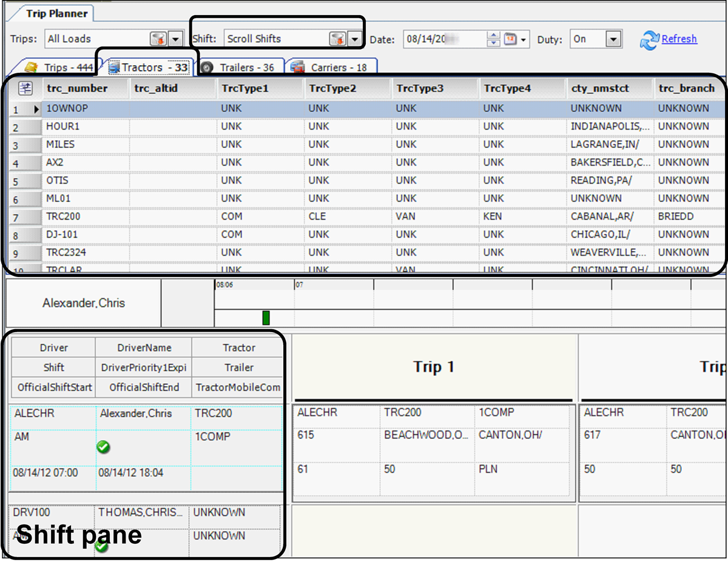Expand the Shift dropdown arrow
Viewport: 728px width, 565px height.
(x=354, y=39)
